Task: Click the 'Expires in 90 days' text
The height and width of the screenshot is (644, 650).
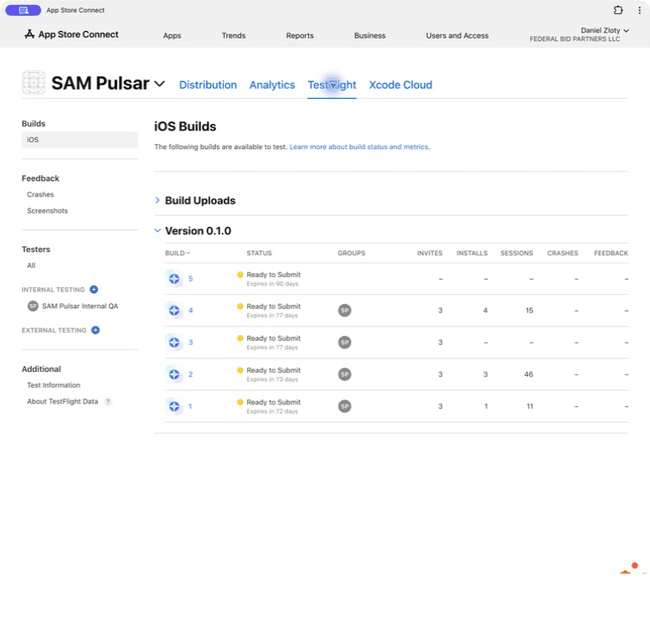Action: click(272, 284)
